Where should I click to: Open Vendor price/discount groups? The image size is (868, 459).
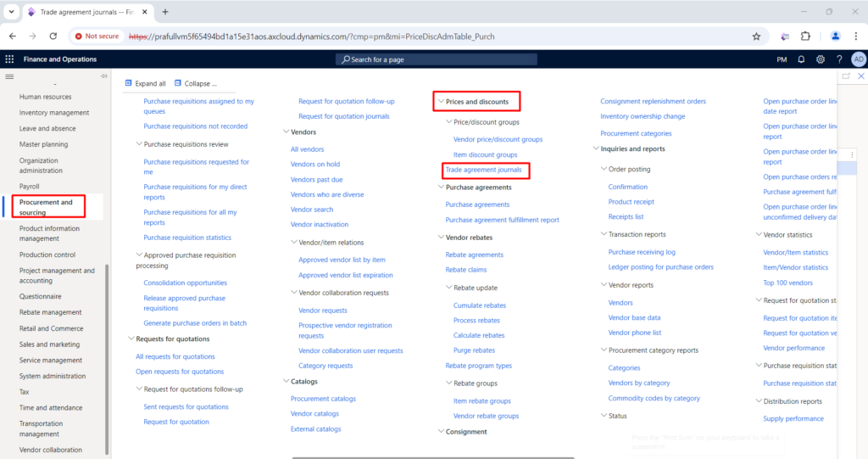498,139
